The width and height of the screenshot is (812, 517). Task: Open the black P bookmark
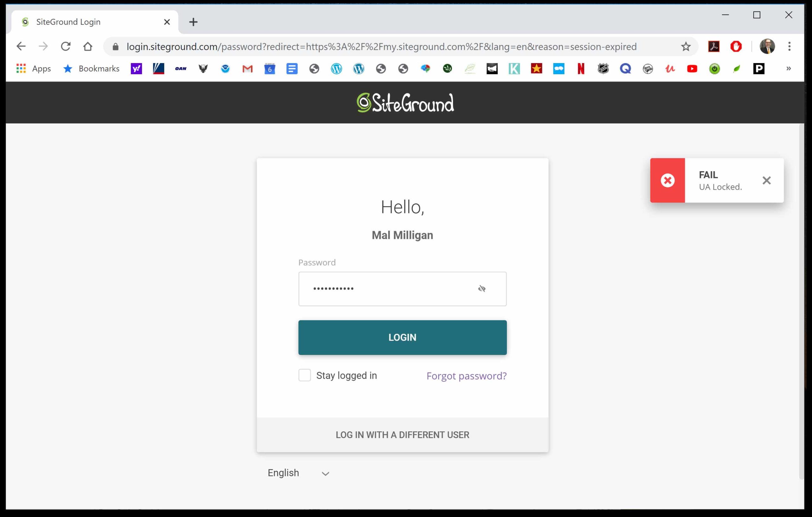pos(759,69)
